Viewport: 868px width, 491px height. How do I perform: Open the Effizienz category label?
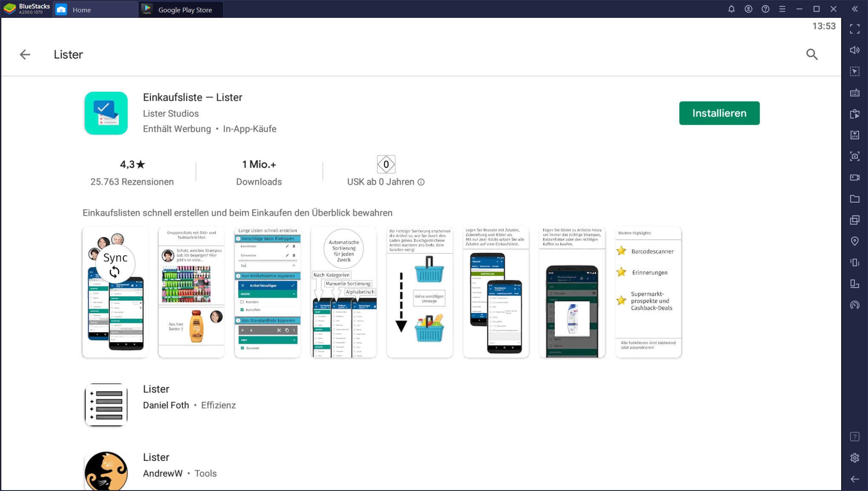[218, 405]
